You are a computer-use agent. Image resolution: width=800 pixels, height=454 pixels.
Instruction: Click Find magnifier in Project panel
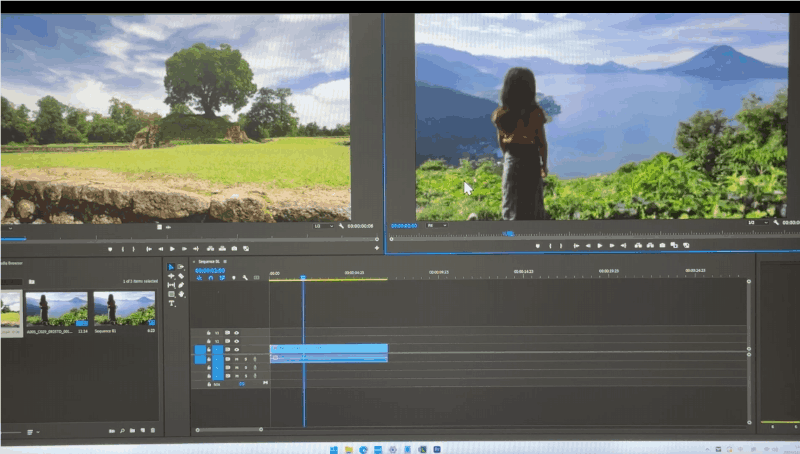pos(122,431)
